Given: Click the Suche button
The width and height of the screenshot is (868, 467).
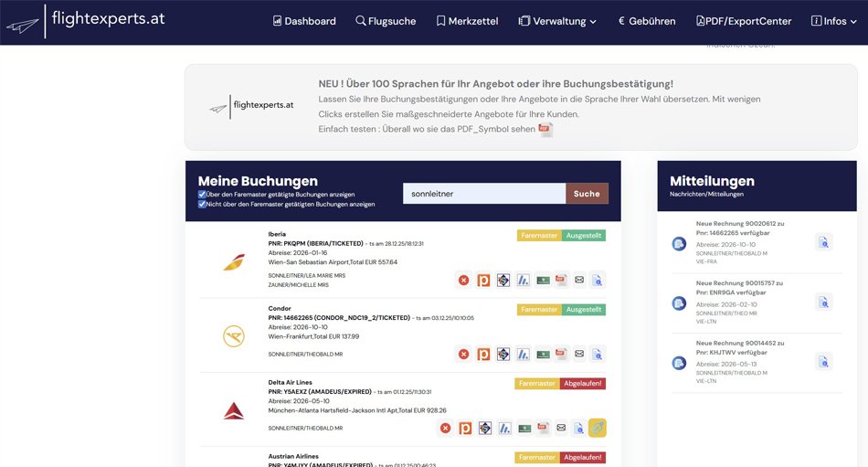Looking at the screenshot, I should pyautogui.click(x=587, y=194).
